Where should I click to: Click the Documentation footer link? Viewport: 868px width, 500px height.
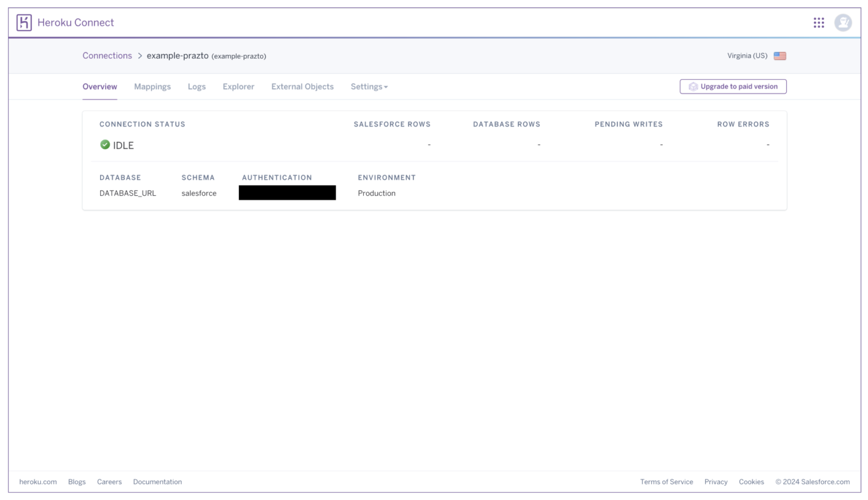[158, 481]
